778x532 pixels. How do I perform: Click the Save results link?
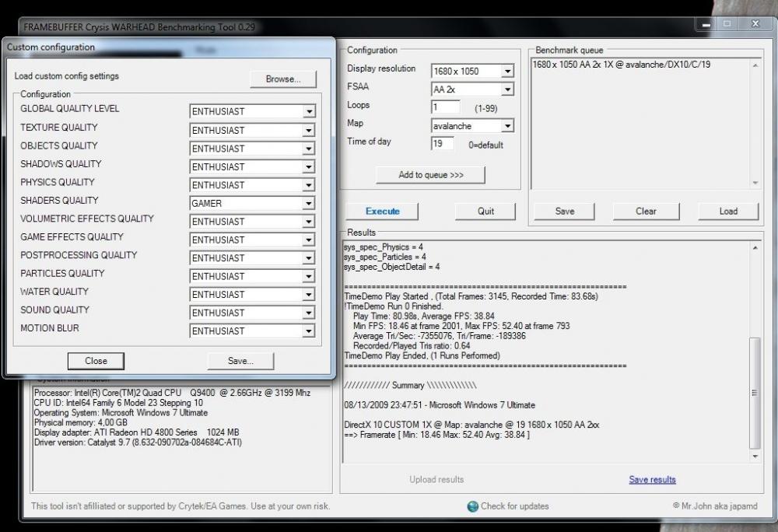coord(652,480)
